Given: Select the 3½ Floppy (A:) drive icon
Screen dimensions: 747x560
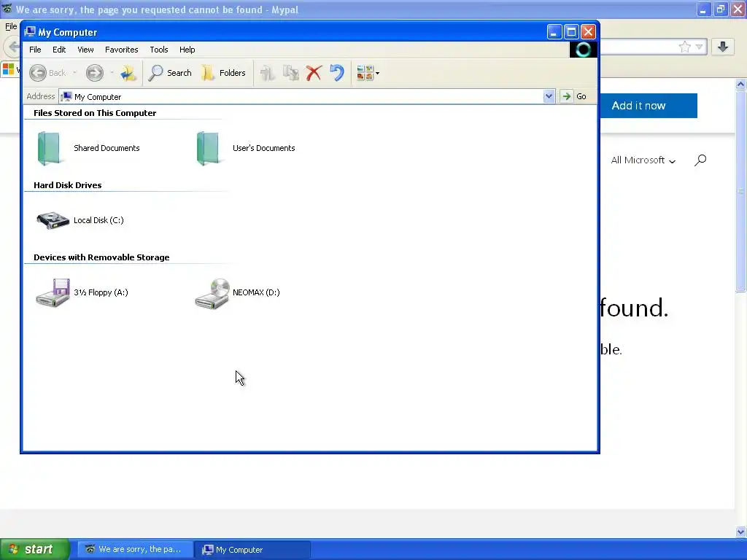Looking at the screenshot, I should coord(53,292).
